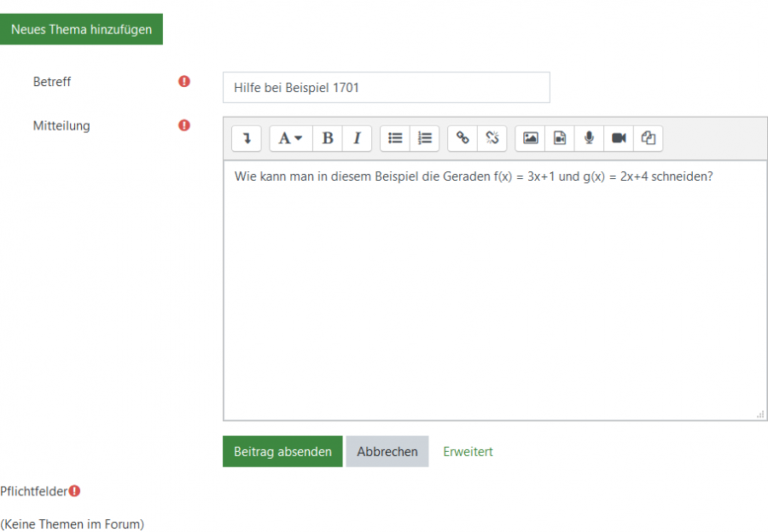This screenshot has height=532, width=768.
Task: Open the Erweitert advanced options link
Action: pos(468,452)
